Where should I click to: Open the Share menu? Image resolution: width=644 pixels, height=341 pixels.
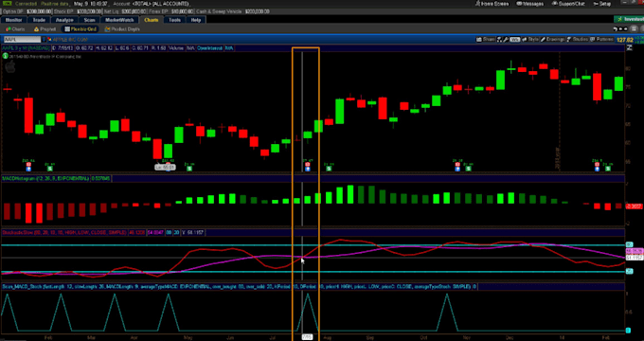click(485, 40)
